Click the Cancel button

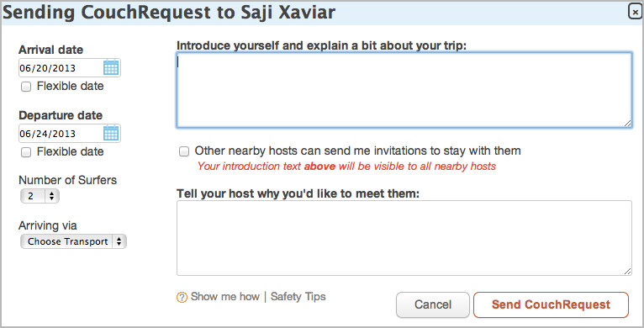tap(433, 304)
